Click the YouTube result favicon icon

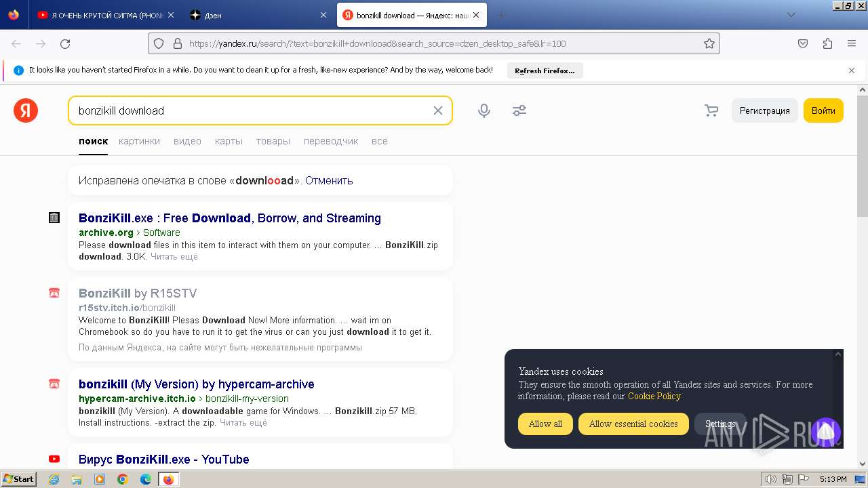click(x=54, y=459)
